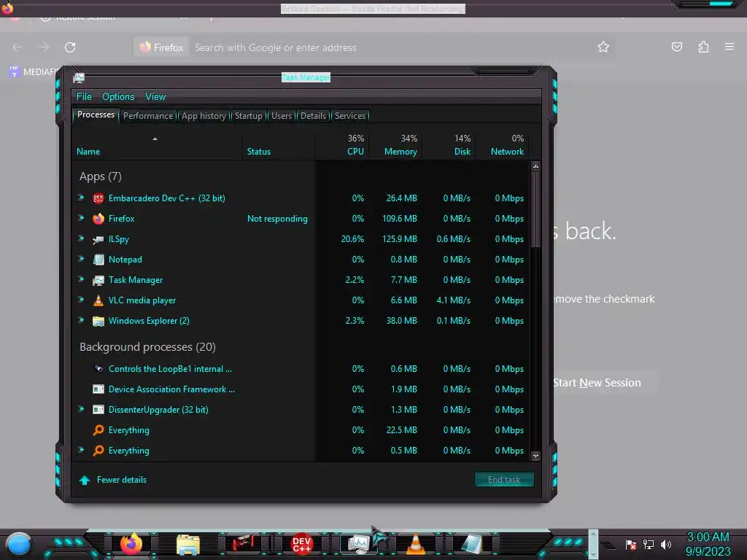
Task: Click Start New Session in Firefox
Action: click(597, 382)
